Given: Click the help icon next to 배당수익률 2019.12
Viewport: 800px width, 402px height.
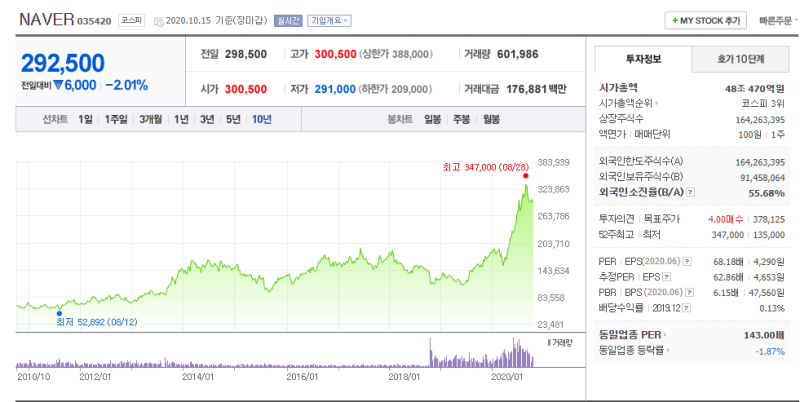Looking at the screenshot, I should [x=687, y=308].
